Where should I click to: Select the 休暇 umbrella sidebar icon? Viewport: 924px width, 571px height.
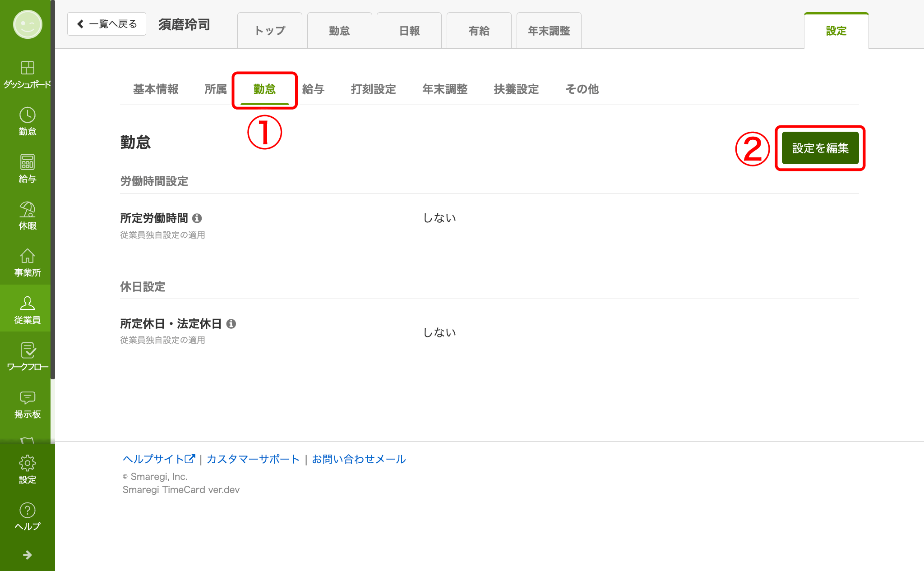coord(27,210)
